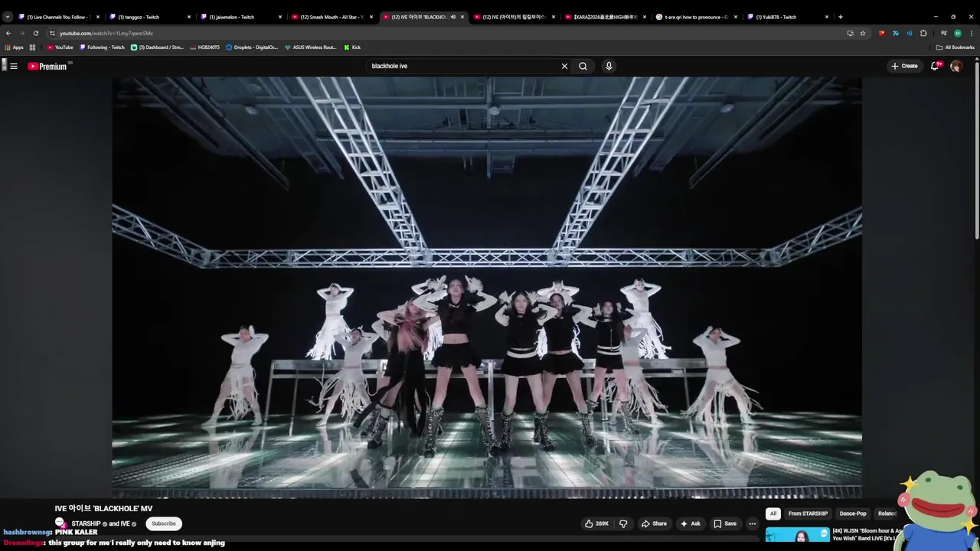This screenshot has height=551, width=980.
Task: Select the All filter chip
Action: [x=773, y=514]
